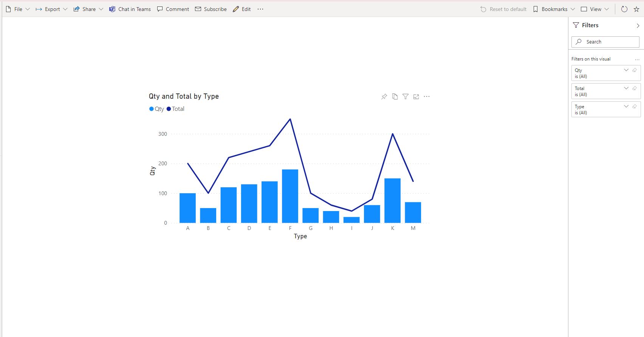The width and height of the screenshot is (644, 337).
Task: Clear the Qty filter eraser
Action: 635,70
